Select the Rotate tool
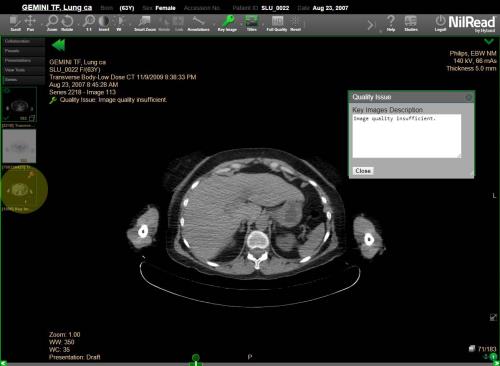This screenshot has height=366, width=500. click(x=67, y=23)
